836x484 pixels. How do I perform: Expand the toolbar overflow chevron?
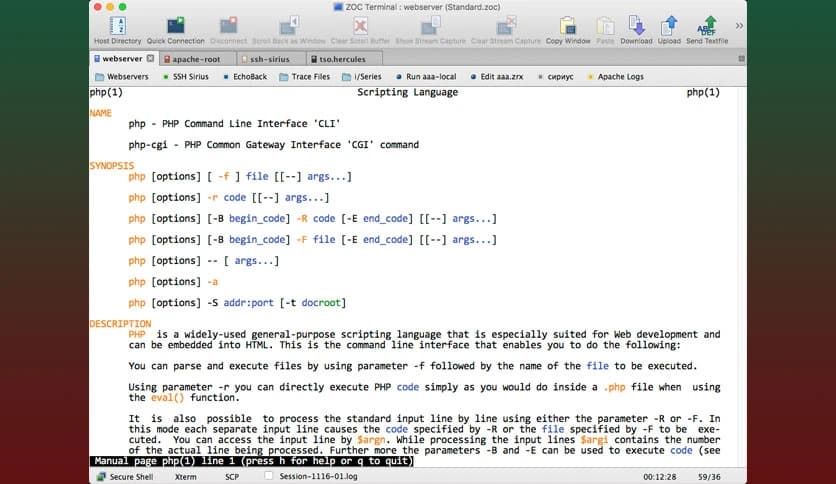coord(740,25)
